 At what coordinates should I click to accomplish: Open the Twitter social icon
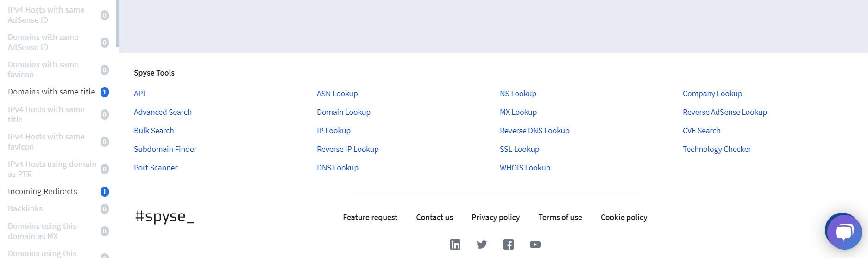coord(482,245)
